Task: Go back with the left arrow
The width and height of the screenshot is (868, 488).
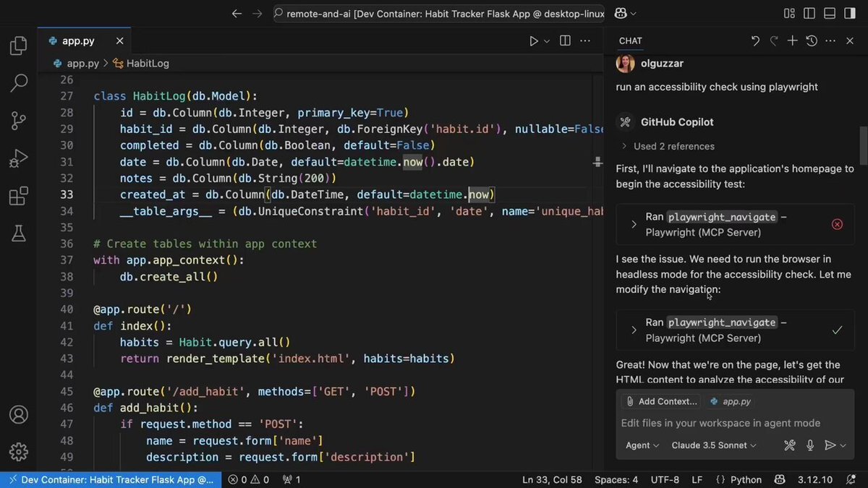Action: click(237, 14)
